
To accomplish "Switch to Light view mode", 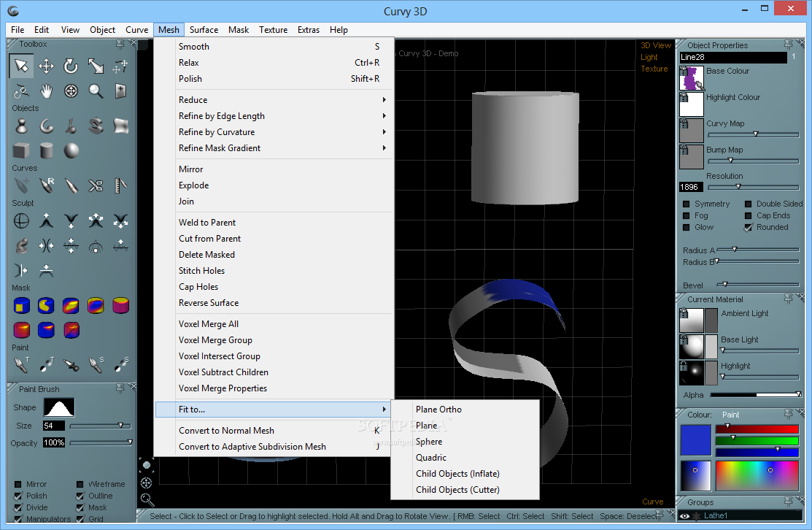I will click(649, 57).
